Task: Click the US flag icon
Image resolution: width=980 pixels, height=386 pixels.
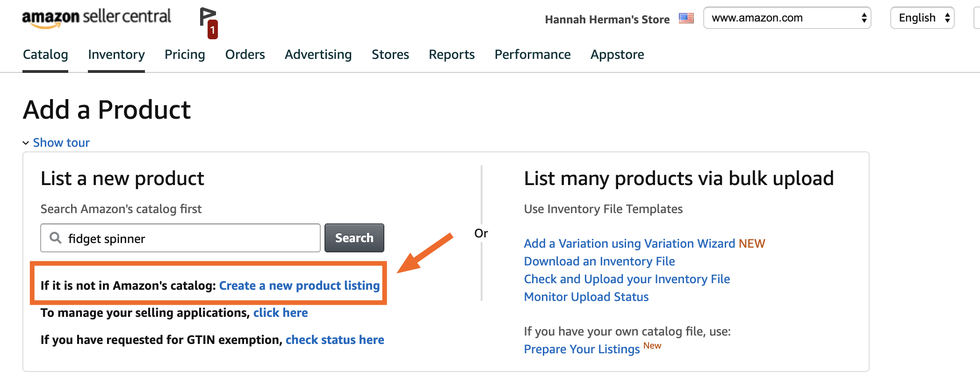Action: [686, 18]
